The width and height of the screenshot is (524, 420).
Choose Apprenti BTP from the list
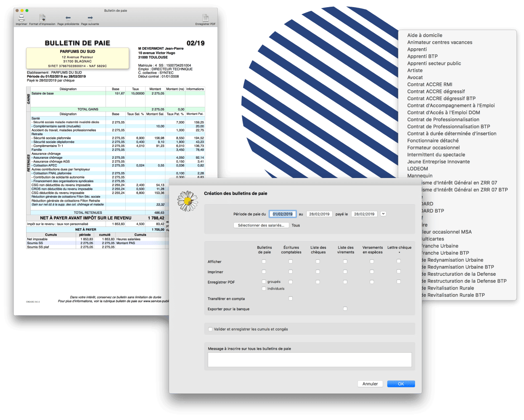(422, 56)
